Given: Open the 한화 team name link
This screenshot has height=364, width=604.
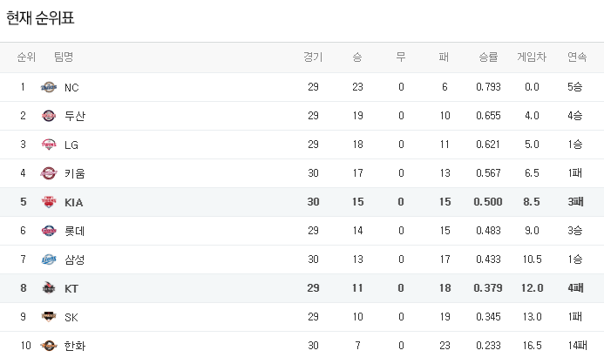Looking at the screenshot, I should point(74,346).
